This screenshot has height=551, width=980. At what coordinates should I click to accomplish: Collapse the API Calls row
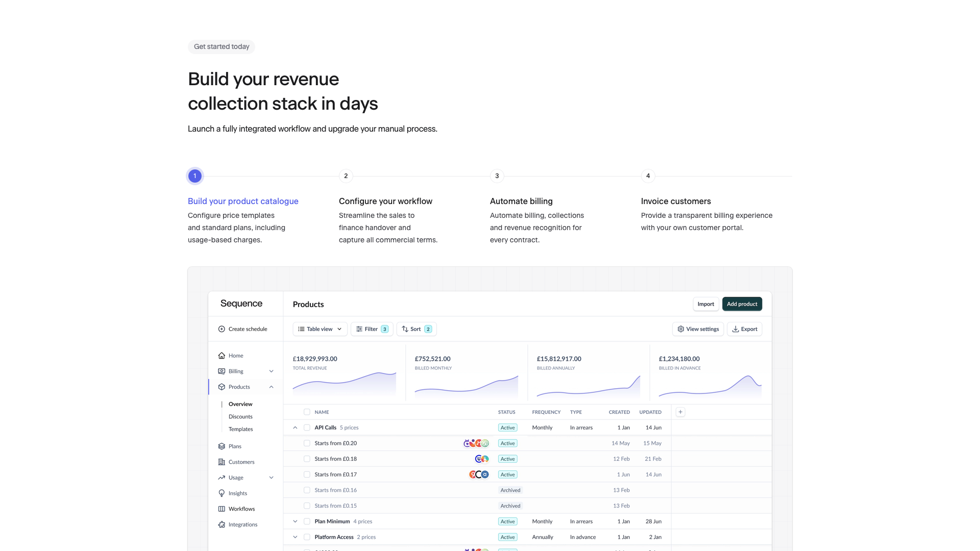(x=295, y=428)
